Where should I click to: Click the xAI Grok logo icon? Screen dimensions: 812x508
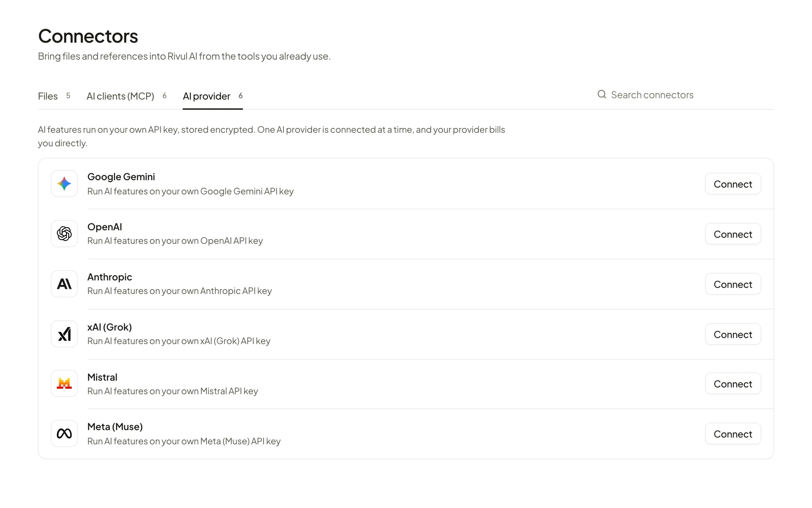64,334
